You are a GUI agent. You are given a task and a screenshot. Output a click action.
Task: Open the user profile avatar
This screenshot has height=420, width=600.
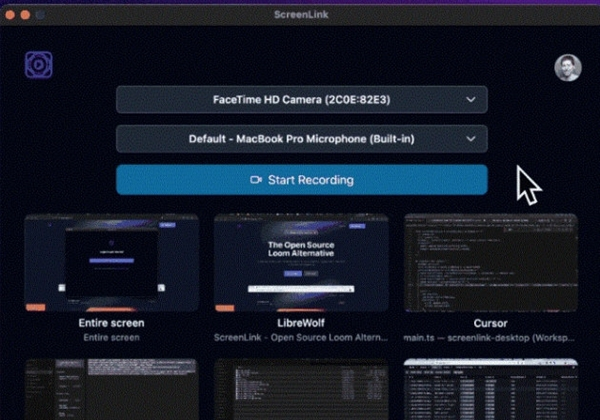[x=568, y=68]
